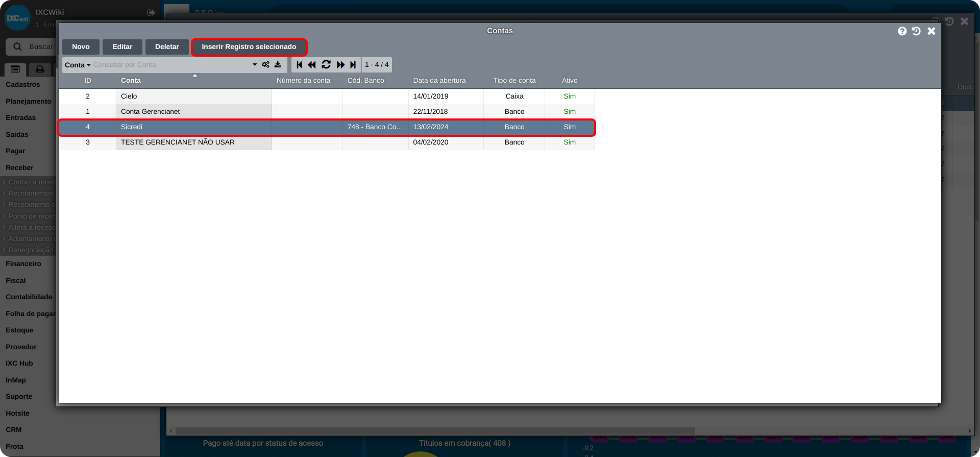Expand Renegociação submenu item
Viewport: 980px width, 457px height.
pos(28,250)
